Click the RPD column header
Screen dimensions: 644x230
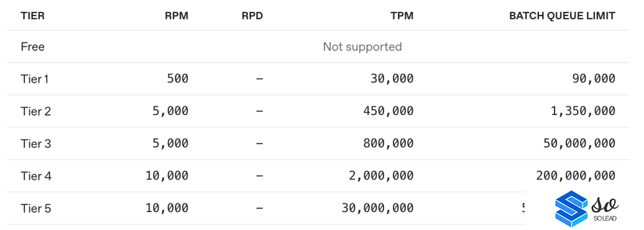point(252,16)
